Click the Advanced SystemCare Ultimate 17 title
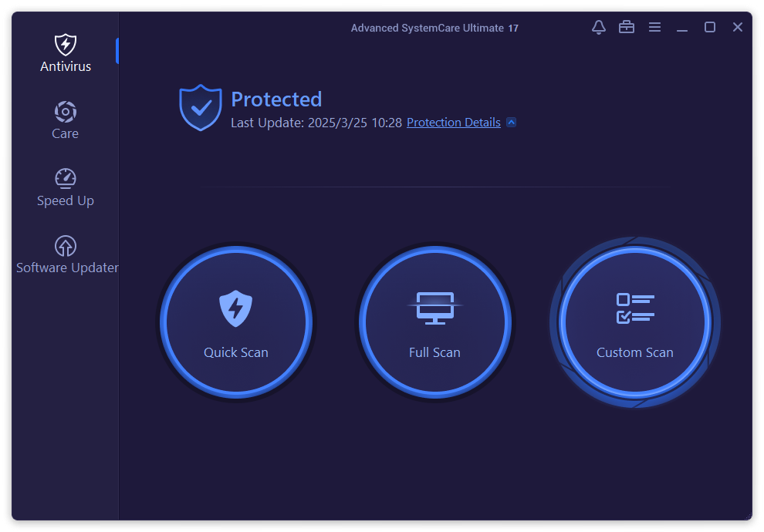The image size is (764, 532). [434, 28]
